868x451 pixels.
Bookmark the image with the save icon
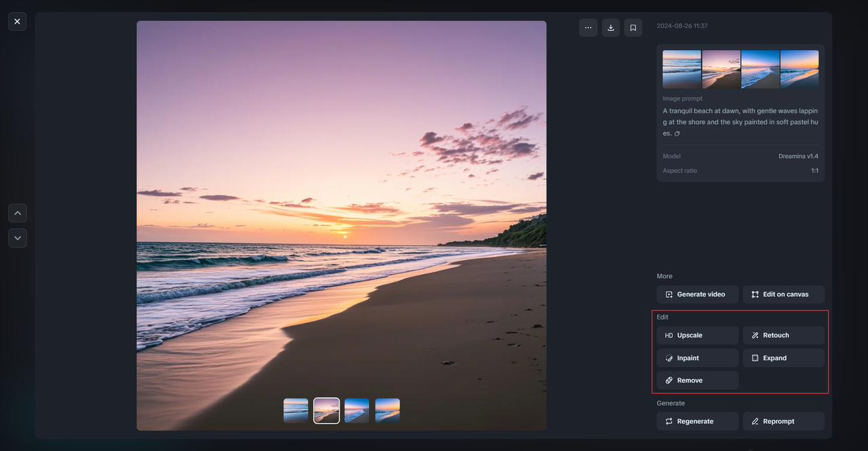tap(633, 28)
